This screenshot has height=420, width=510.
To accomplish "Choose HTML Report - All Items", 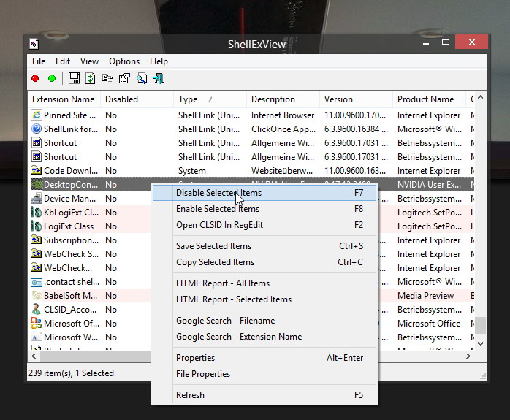I will coord(264,283).
